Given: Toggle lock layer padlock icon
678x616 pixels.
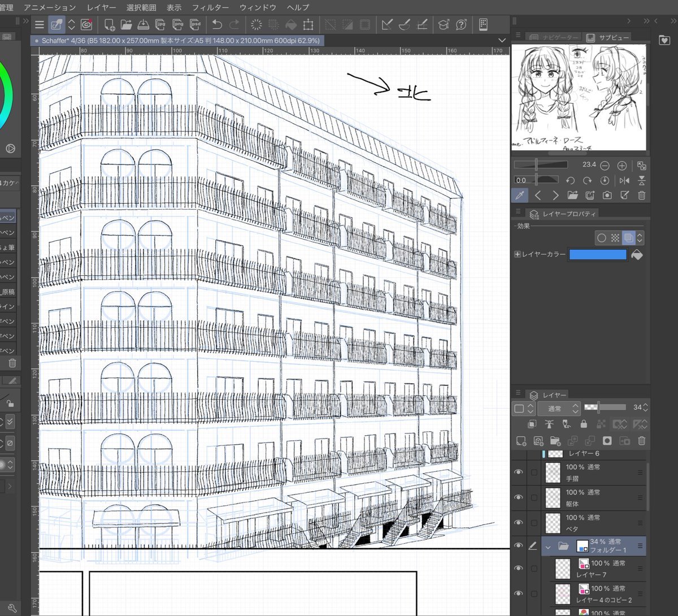Looking at the screenshot, I should point(584,424).
